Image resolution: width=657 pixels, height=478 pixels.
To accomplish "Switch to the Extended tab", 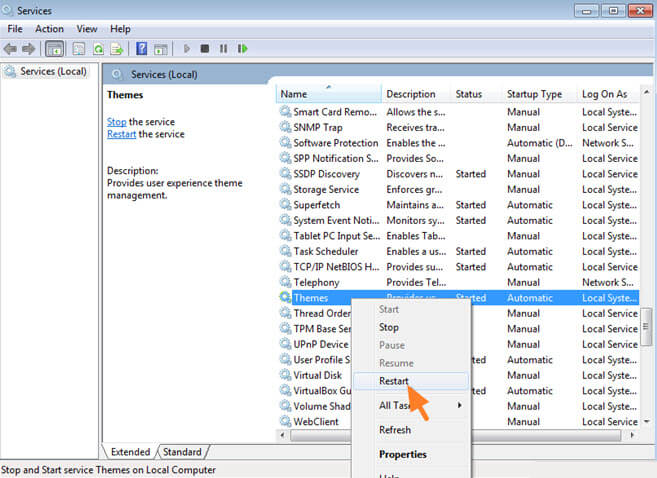I will [x=130, y=452].
